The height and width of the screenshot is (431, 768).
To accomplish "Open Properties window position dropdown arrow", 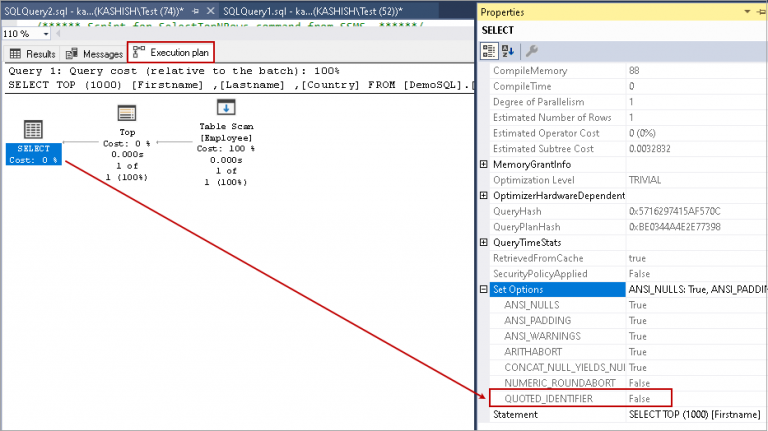I will (746, 11).
